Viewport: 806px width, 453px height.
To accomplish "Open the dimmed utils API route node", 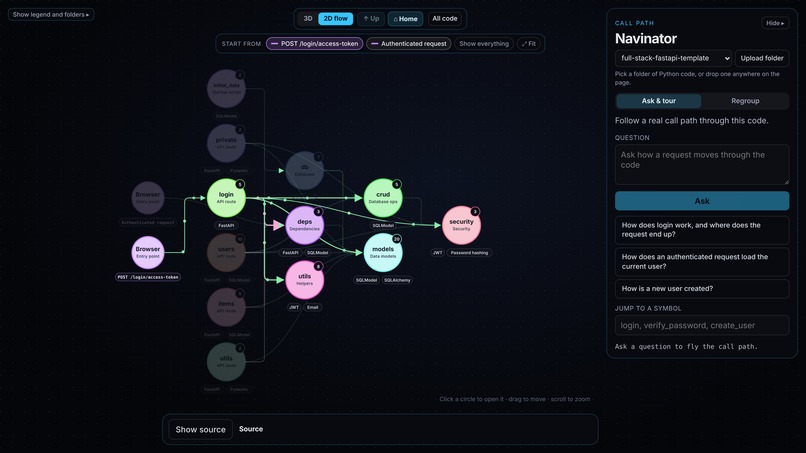I will click(x=226, y=361).
